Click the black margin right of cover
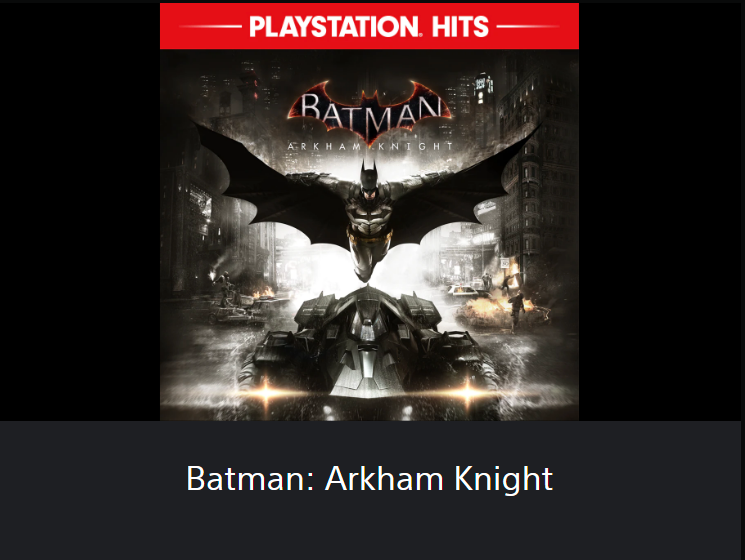This screenshot has height=560, width=745. point(659,211)
